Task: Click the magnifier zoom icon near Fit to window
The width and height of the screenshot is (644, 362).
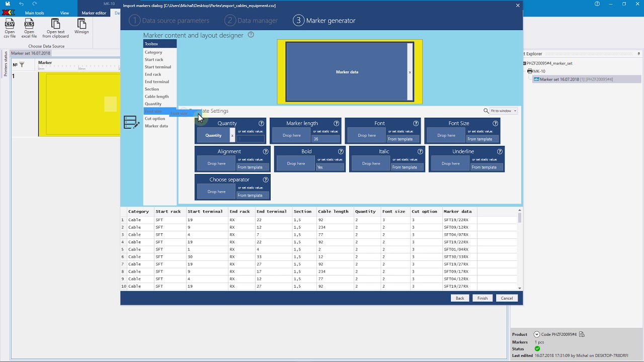Action: [x=486, y=111]
